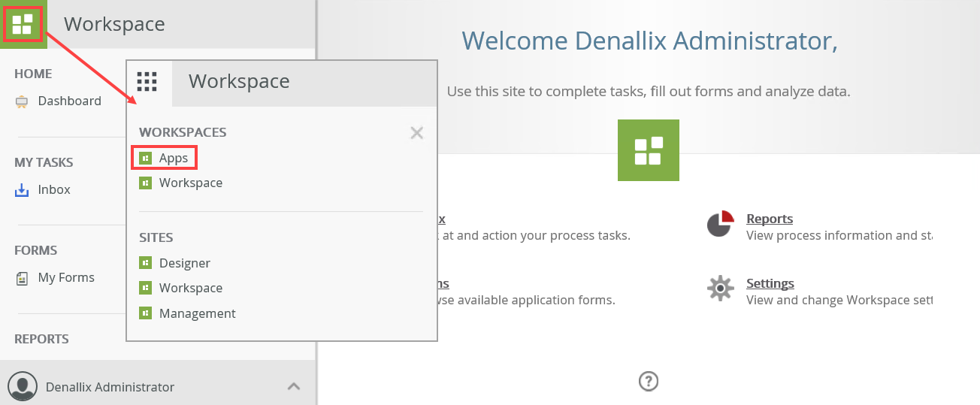Open My Forms in the sidebar

point(66,277)
